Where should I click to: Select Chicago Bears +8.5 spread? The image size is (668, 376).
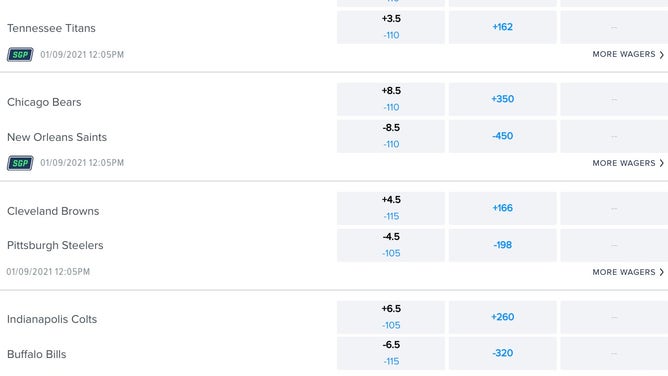(391, 99)
